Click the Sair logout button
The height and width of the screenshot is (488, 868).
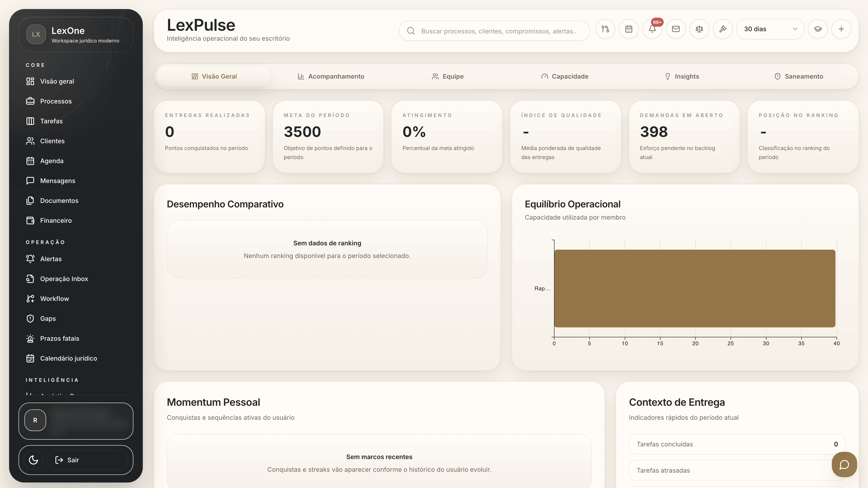[88, 460]
